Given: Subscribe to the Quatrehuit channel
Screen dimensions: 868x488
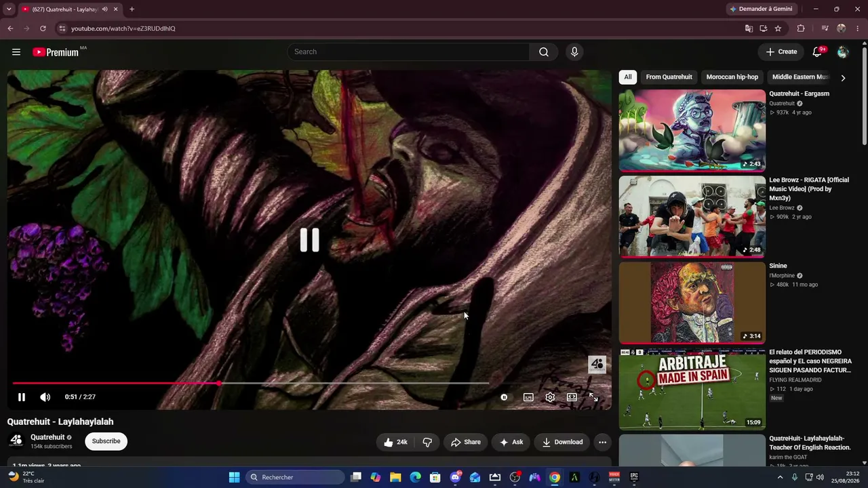Looking at the screenshot, I should click(x=106, y=441).
